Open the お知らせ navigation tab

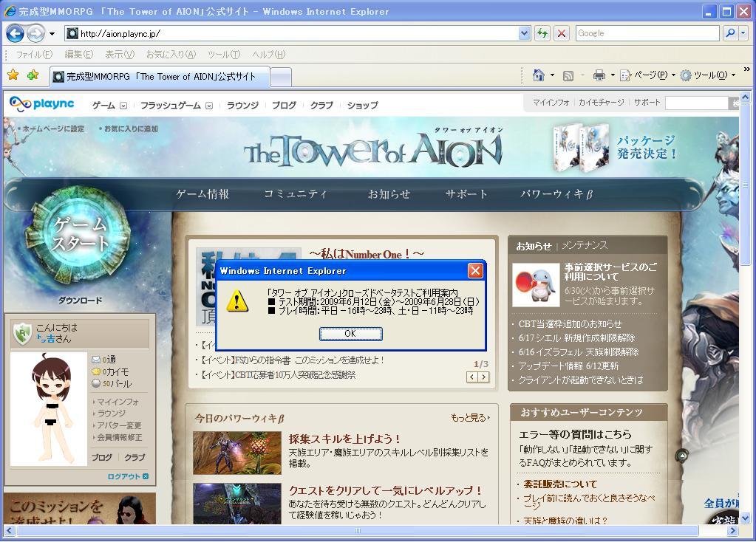pos(389,193)
